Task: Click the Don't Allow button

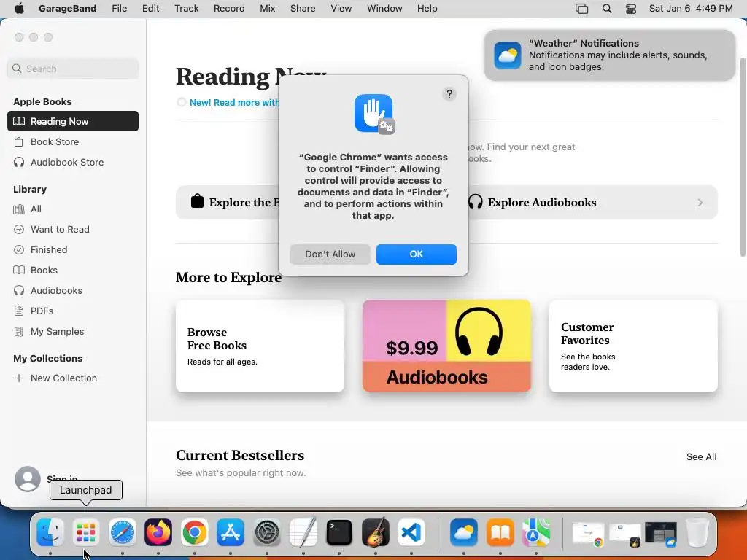Action: pos(330,254)
